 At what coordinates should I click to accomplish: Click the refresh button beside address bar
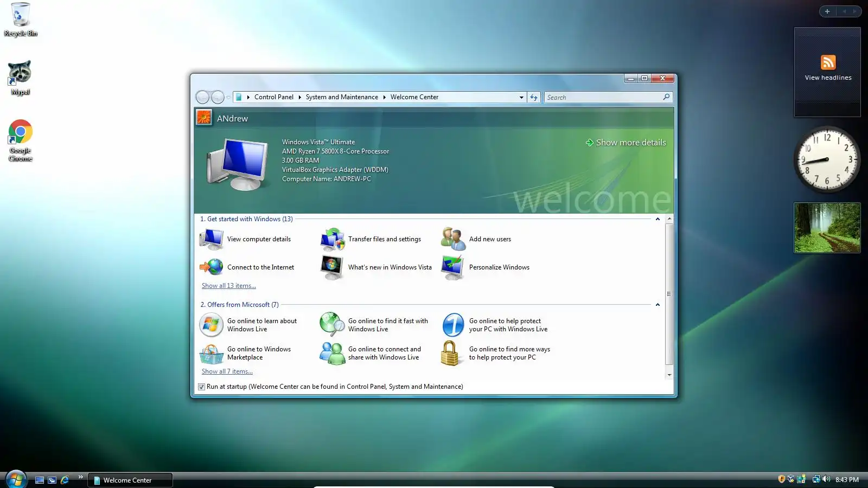click(534, 97)
